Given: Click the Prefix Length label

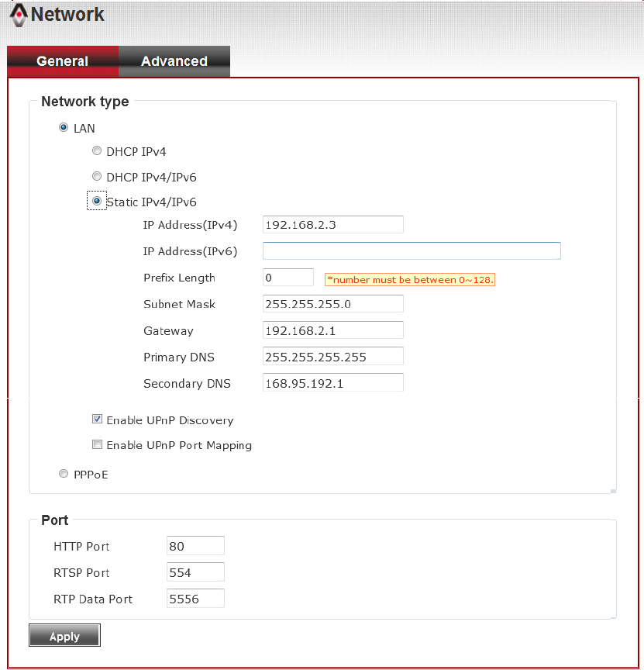Looking at the screenshot, I should [x=179, y=278].
